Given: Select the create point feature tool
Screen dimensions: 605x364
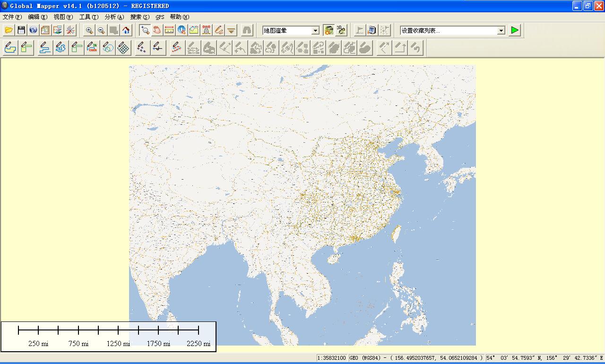Looking at the screenshot, I should pyautogui.click(x=141, y=48).
